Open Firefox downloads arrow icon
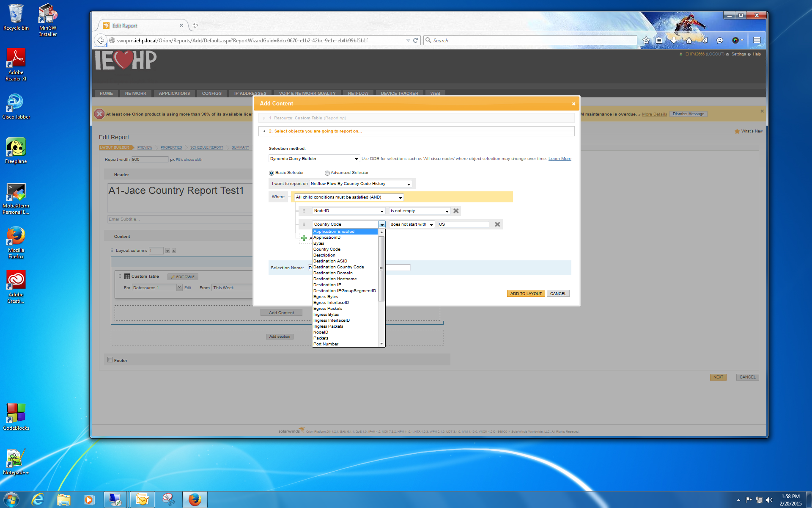Viewport: 812px width, 508px height. click(x=674, y=40)
